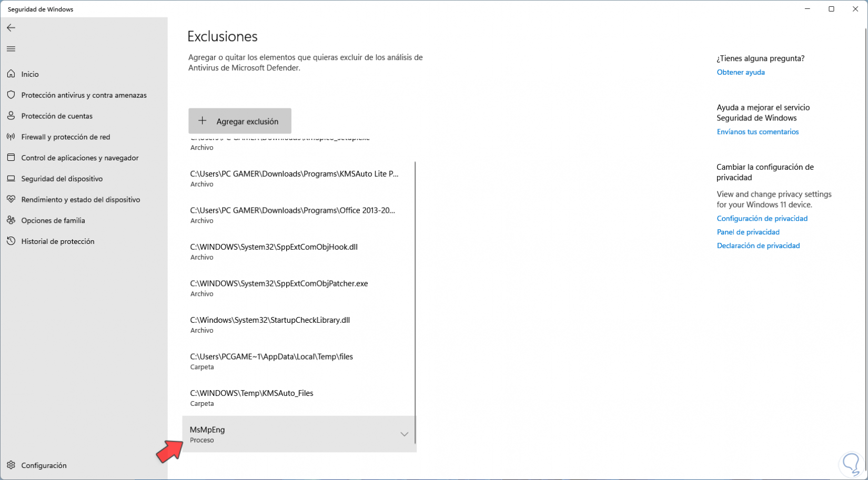Open the Obtener ayuda link
The height and width of the screenshot is (480, 868).
point(741,72)
